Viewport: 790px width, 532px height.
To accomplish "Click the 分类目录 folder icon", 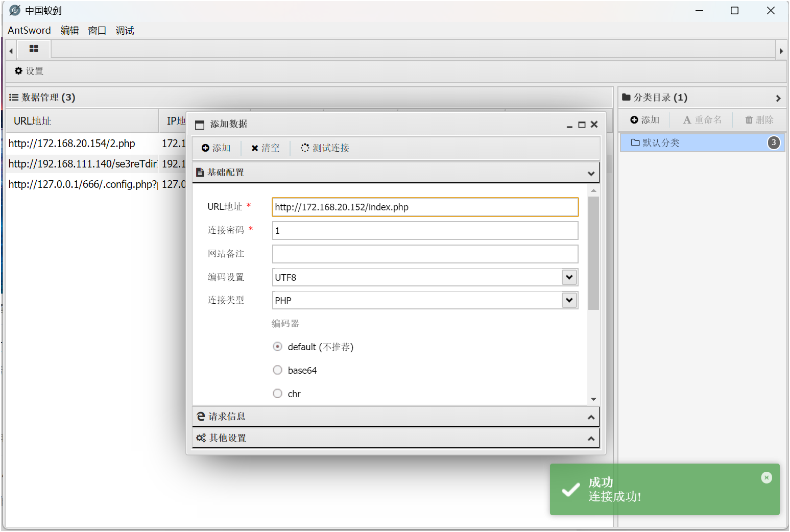I will tap(626, 97).
